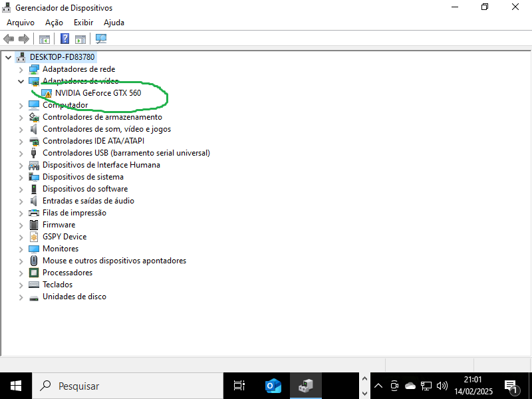Open Help via blue question mark icon
The width and height of the screenshot is (532, 399).
pyautogui.click(x=65, y=39)
